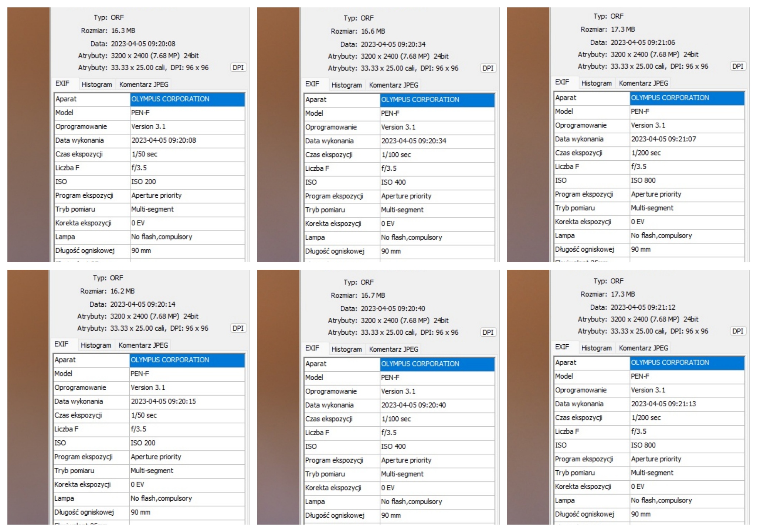Switch to the Histogram tab in the 16.7 MB panel
Viewport: 757px width, 532px height.
click(346, 349)
